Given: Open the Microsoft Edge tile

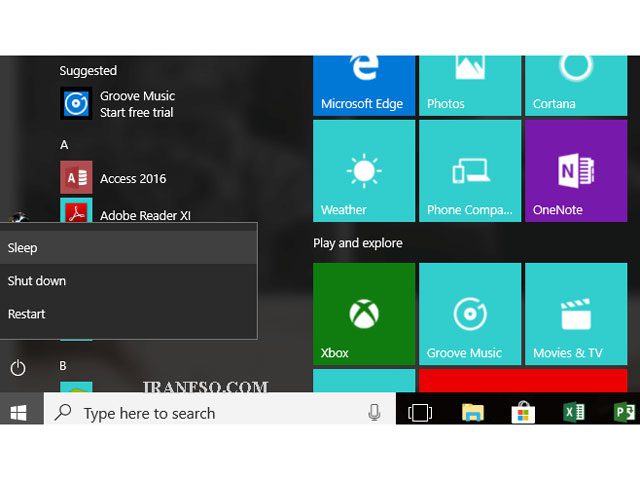Looking at the screenshot, I should 364,86.
